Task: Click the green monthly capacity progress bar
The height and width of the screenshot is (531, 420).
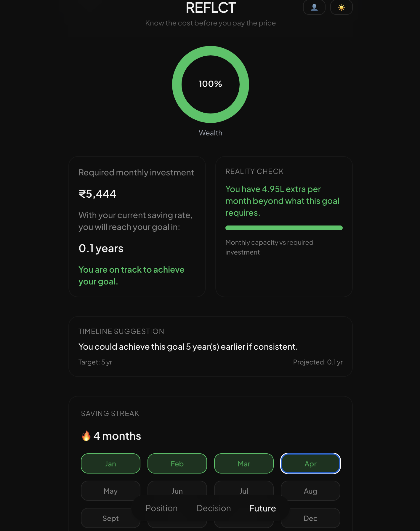Action: point(284,228)
